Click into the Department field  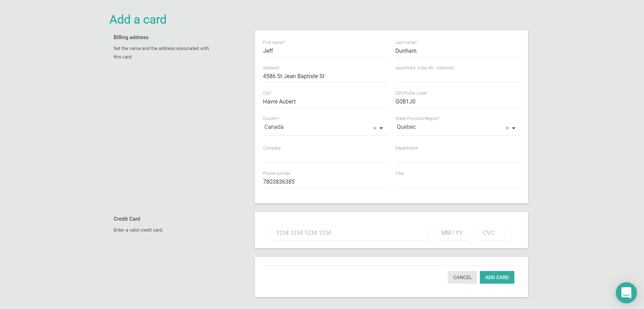[457, 157]
